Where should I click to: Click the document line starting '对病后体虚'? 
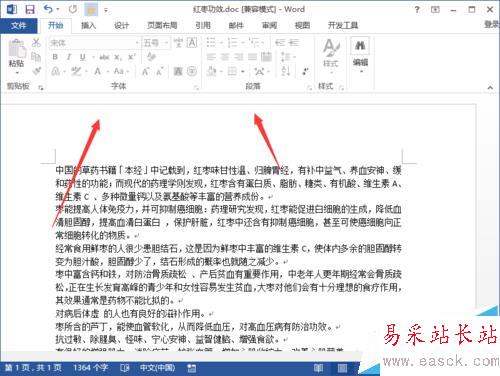[134, 313]
